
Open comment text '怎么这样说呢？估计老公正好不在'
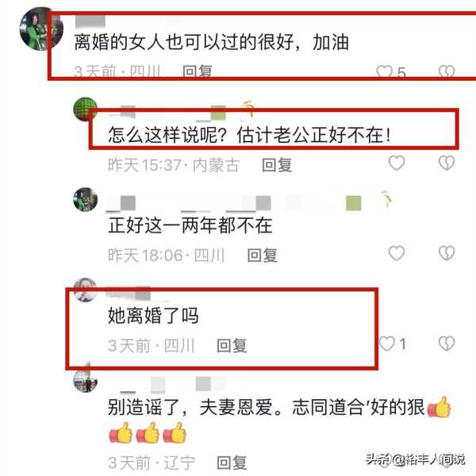[250, 135]
